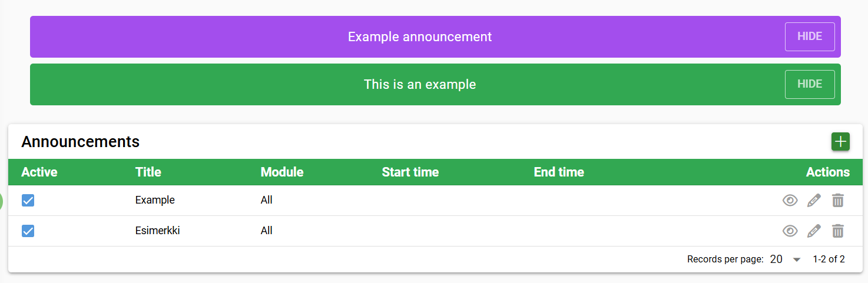Delete the Example announcement using trash icon
The width and height of the screenshot is (868, 283).
[x=837, y=201]
